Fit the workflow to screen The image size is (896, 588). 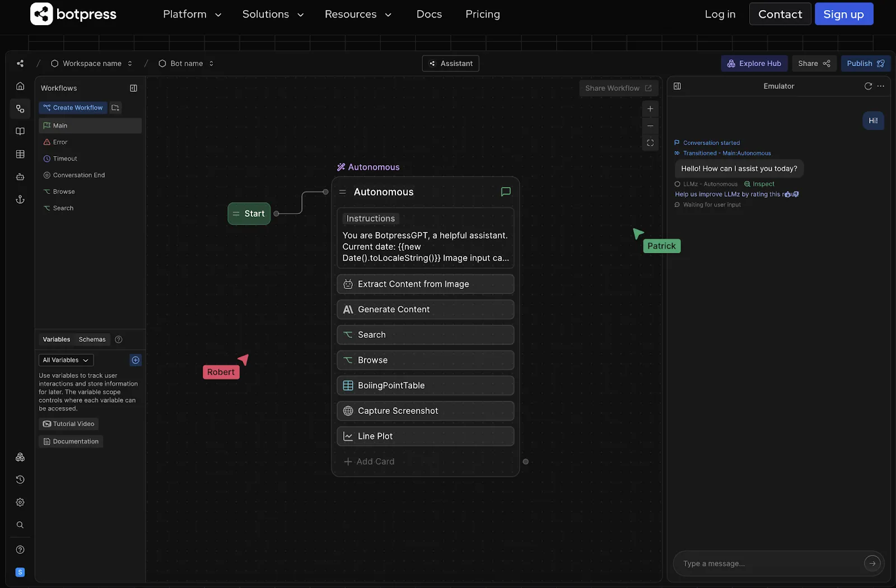[650, 143]
